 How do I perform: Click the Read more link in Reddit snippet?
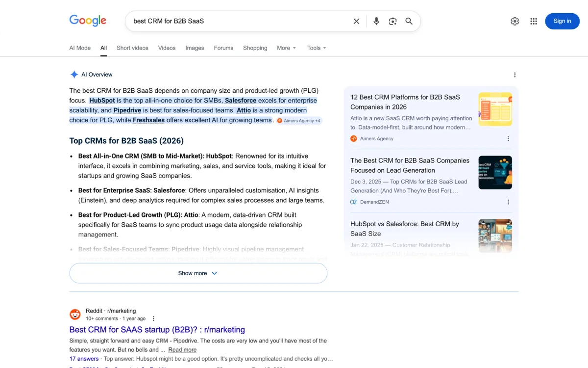(x=182, y=350)
